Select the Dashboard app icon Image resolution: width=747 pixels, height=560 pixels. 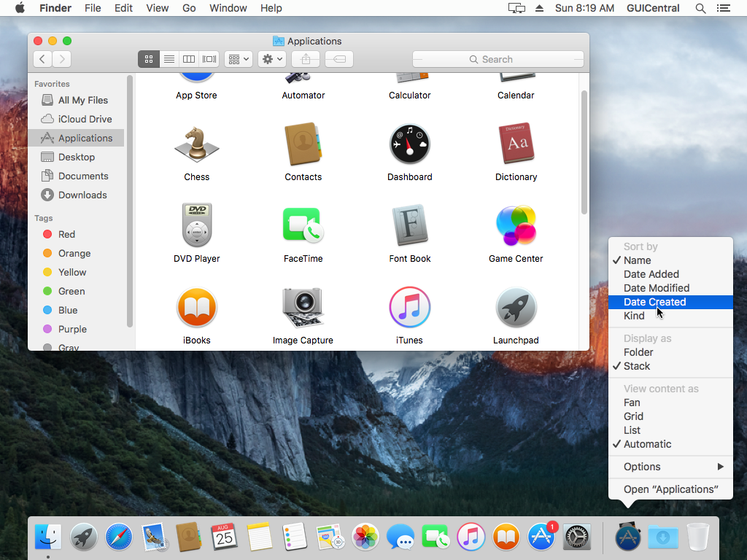pos(410,144)
